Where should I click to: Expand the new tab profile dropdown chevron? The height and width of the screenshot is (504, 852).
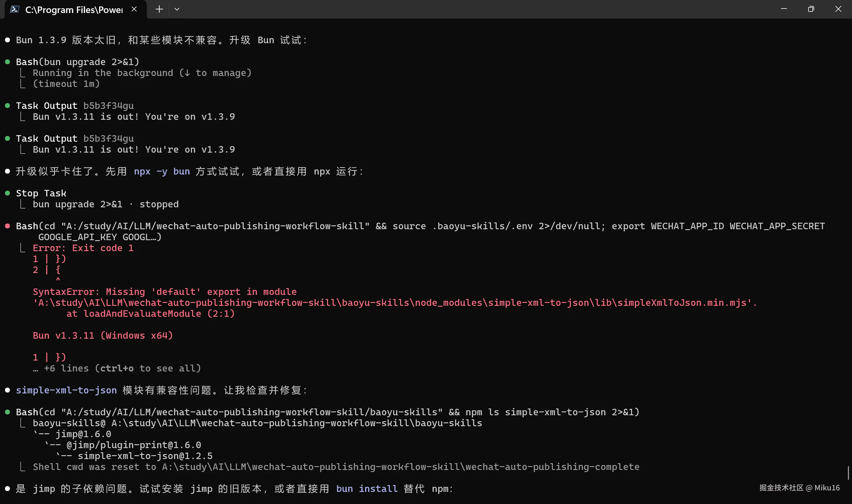point(177,9)
